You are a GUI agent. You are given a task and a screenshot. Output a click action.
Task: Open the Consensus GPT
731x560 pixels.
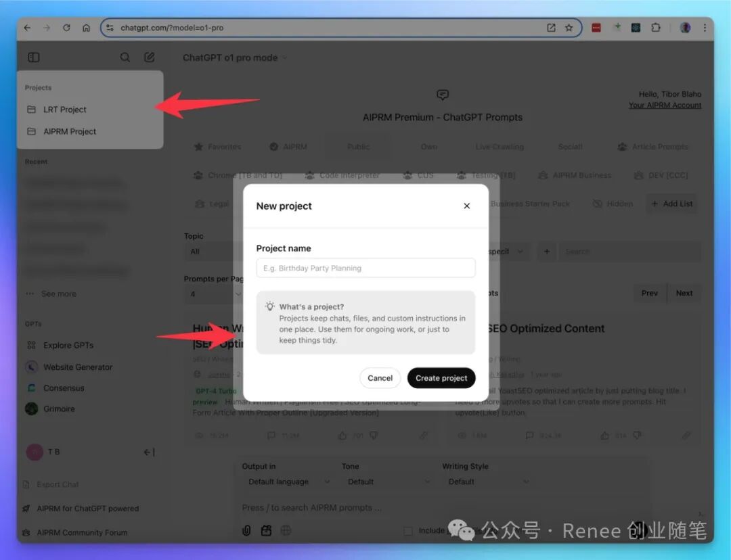tap(64, 388)
